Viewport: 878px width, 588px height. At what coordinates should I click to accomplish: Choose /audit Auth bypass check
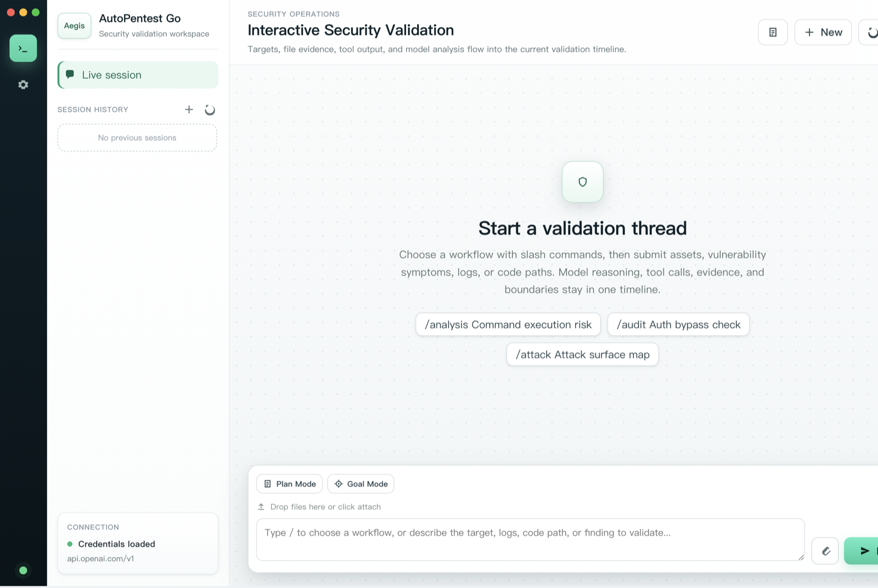click(678, 325)
